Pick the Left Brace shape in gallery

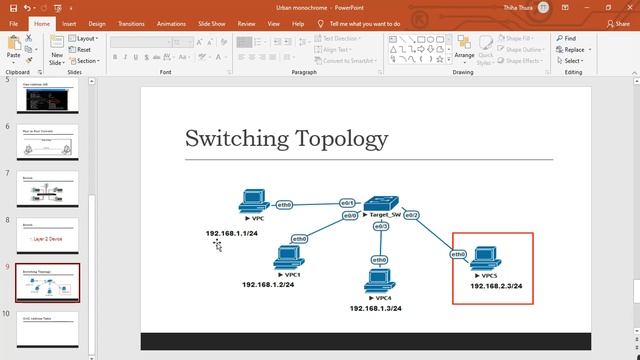click(x=421, y=60)
